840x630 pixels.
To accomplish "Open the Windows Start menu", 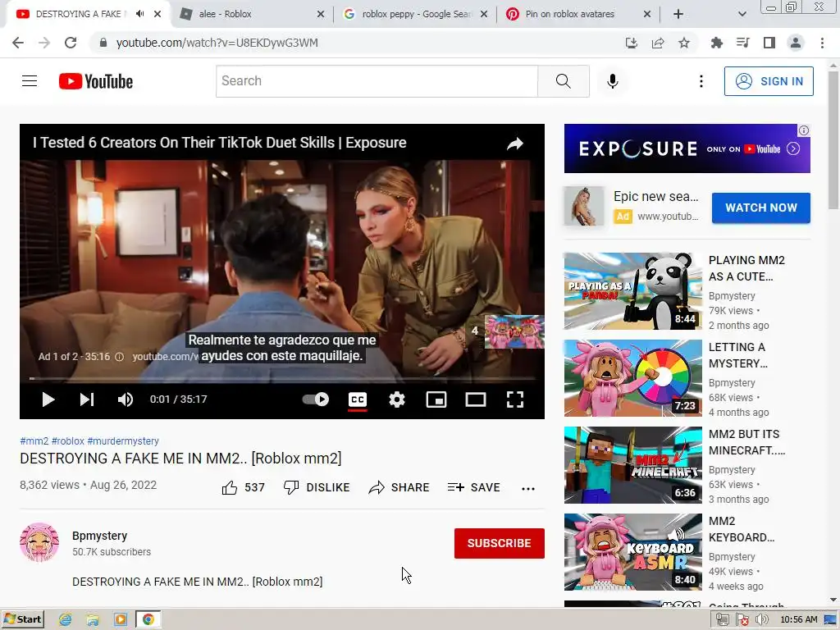I will coord(23,619).
